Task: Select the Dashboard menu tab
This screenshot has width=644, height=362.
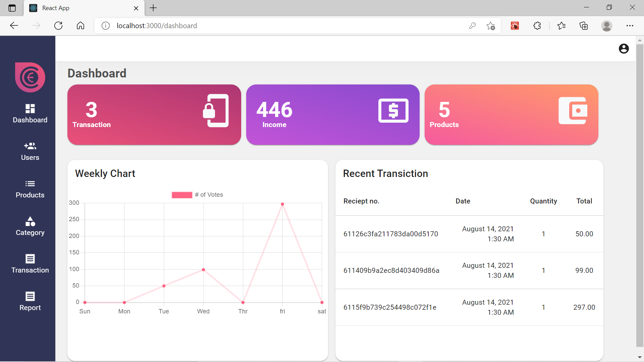Action: pyautogui.click(x=29, y=113)
